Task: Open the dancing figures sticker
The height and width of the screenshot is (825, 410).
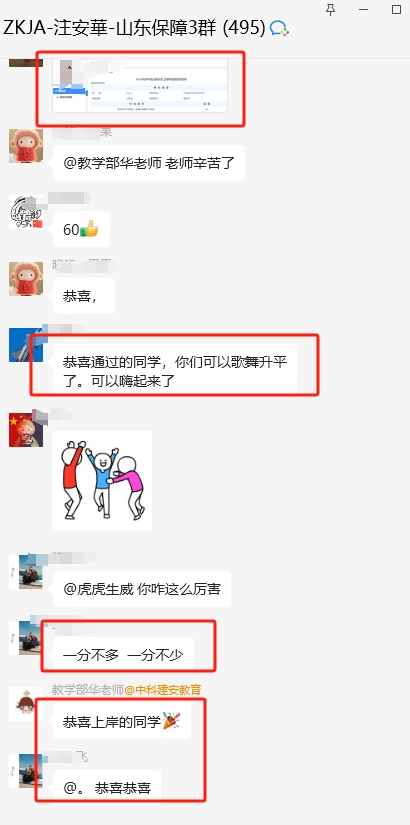Action: [x=102, y=481]
